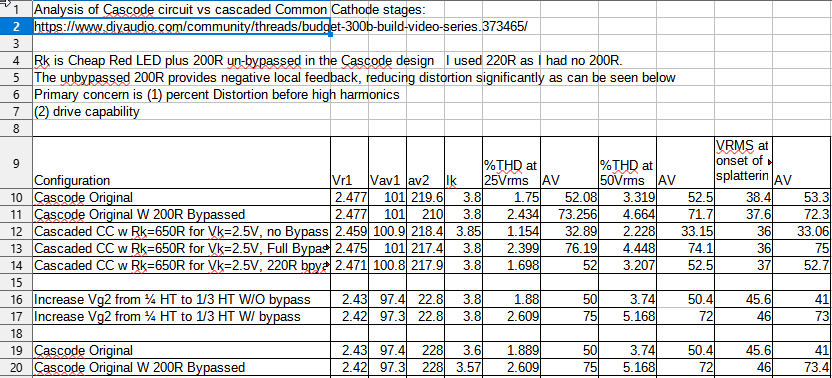This screenshot has height=378, width=832.
Task: Select the 3.6 Ik cell
Action: click(x=463, y=350)
